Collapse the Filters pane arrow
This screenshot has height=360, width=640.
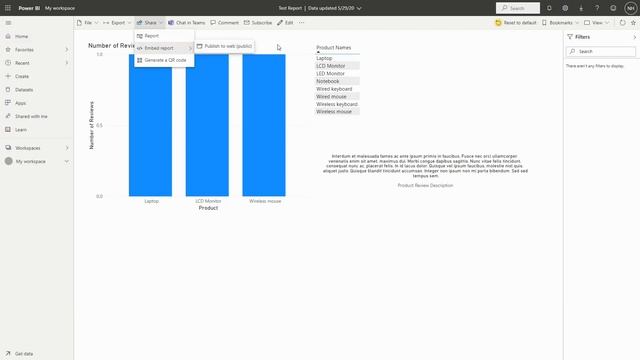[635, 37]
